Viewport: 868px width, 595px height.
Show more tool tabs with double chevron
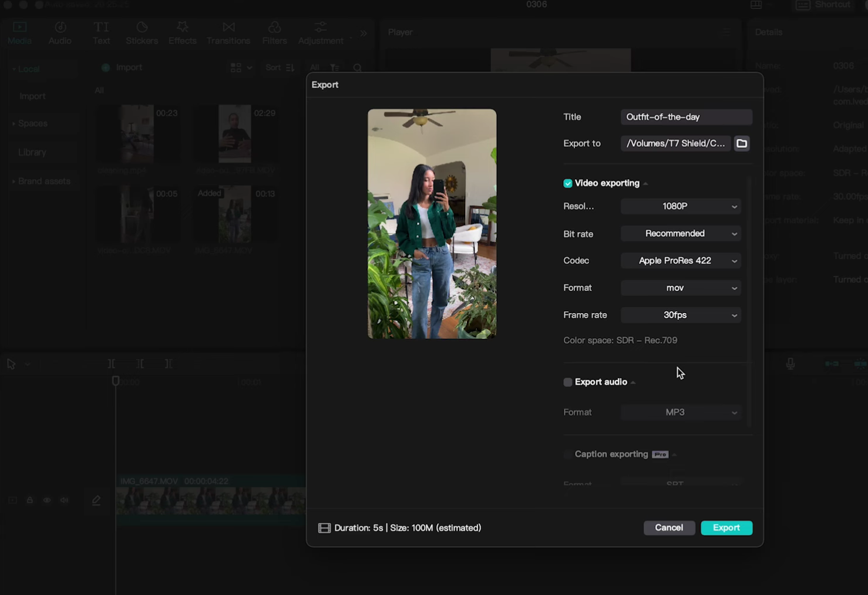click(x=364, y=33)
